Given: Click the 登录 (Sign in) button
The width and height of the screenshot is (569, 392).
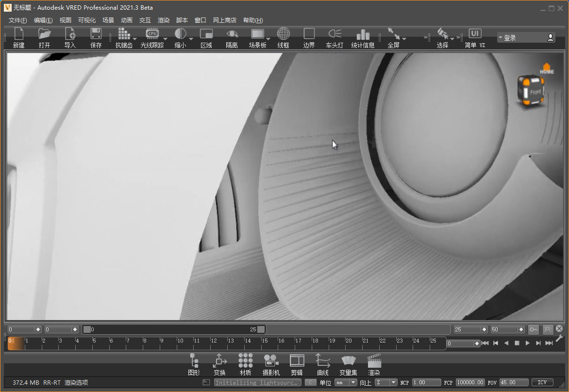Looking at the screenshot, I should (526, 38).
